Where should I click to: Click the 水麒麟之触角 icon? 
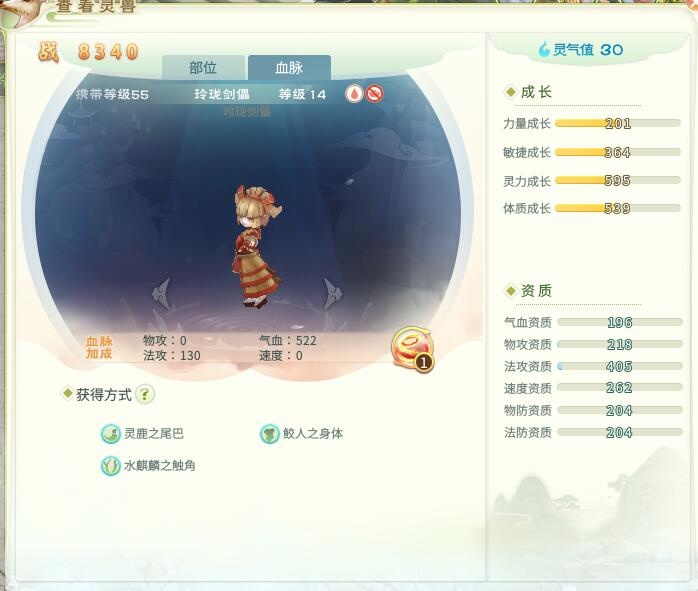(110, 466)
